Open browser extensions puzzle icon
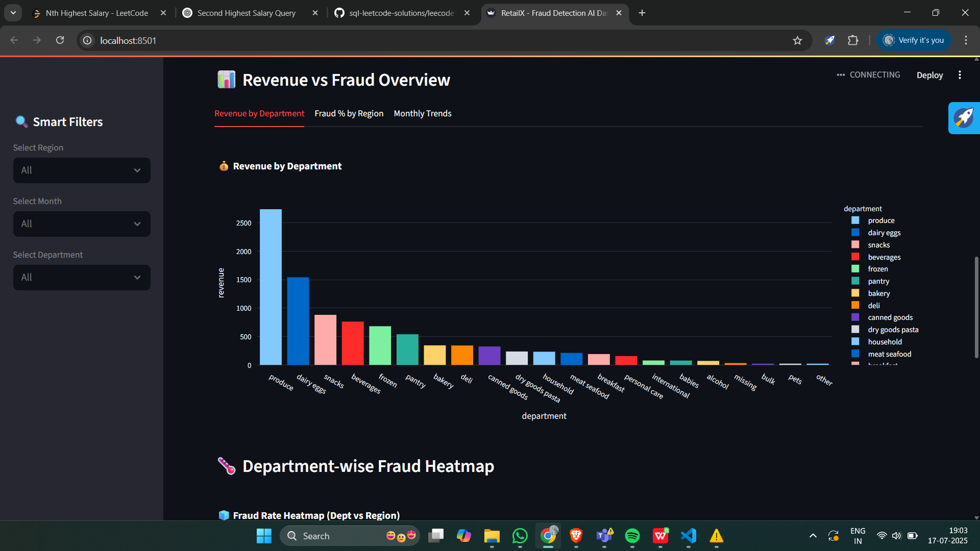980x551 pixels. tap(853, 40)
